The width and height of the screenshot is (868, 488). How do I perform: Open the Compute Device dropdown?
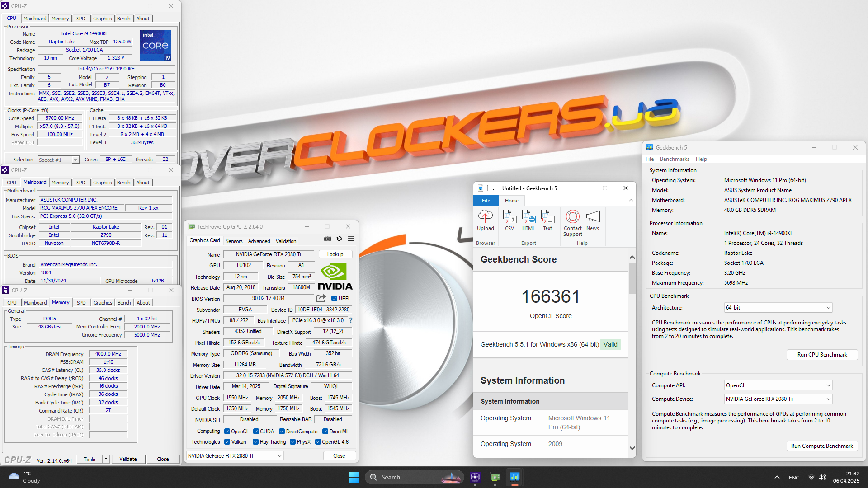[x=778, y=399]
